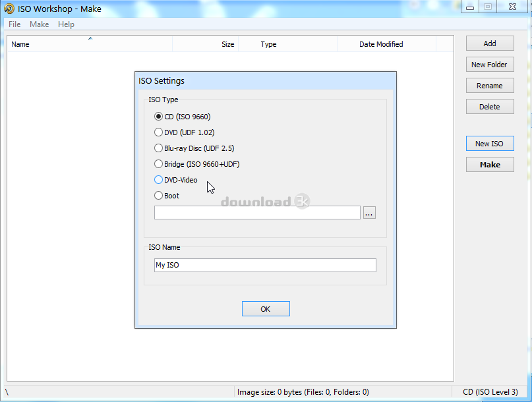Image resolution: width=532 pixels, height=402 pixels.
Task: Sort file list by Name column
Action: click(90, 44)
